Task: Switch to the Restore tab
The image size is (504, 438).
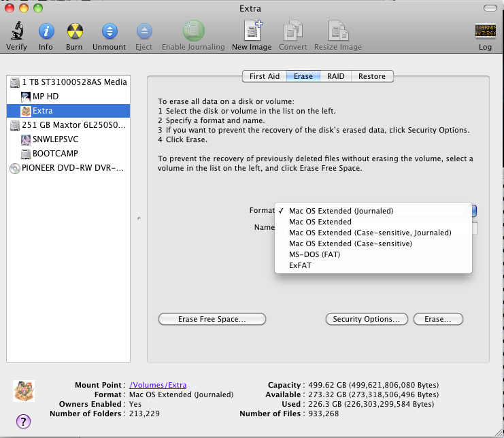Action: (x=372, y=76)
